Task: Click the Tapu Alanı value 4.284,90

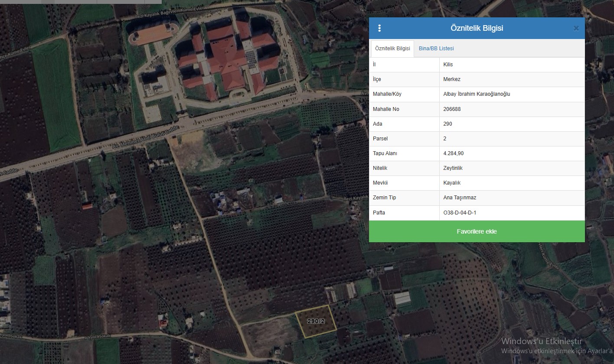Action: tap(454, 153)
